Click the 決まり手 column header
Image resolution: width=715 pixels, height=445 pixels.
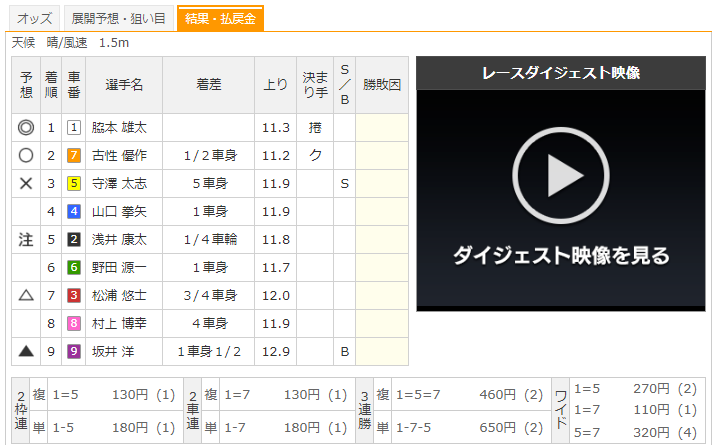click(x=315, y=85)
